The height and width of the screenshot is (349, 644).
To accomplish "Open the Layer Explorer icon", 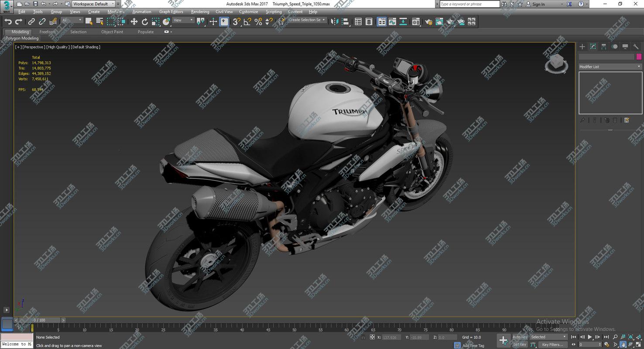I will [369, 21].
